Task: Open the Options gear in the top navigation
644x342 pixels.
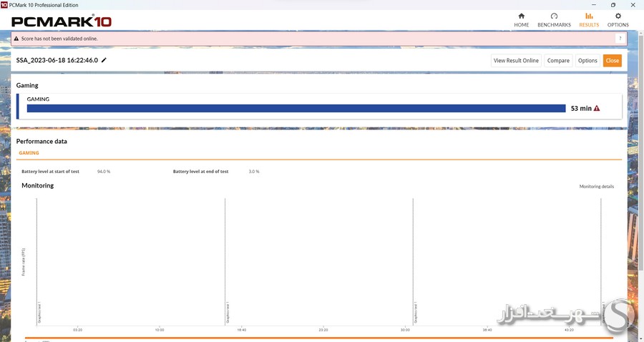Action: [618, 20]
